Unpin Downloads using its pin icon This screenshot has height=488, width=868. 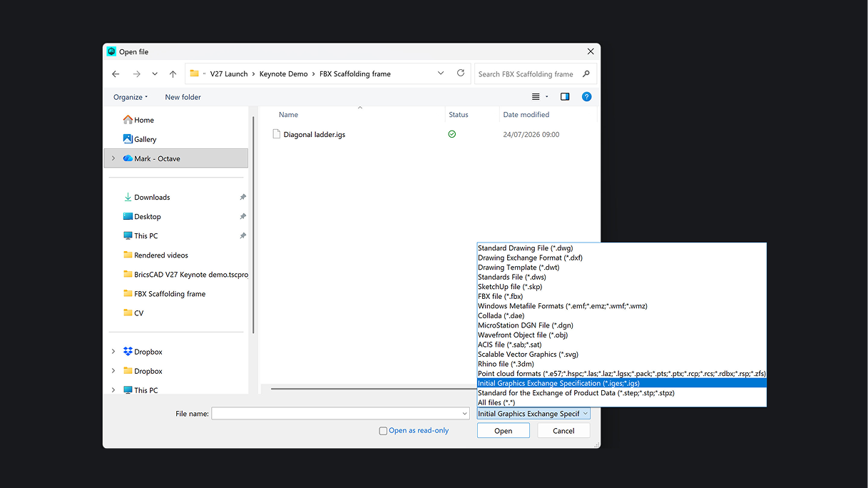point(242,197)
